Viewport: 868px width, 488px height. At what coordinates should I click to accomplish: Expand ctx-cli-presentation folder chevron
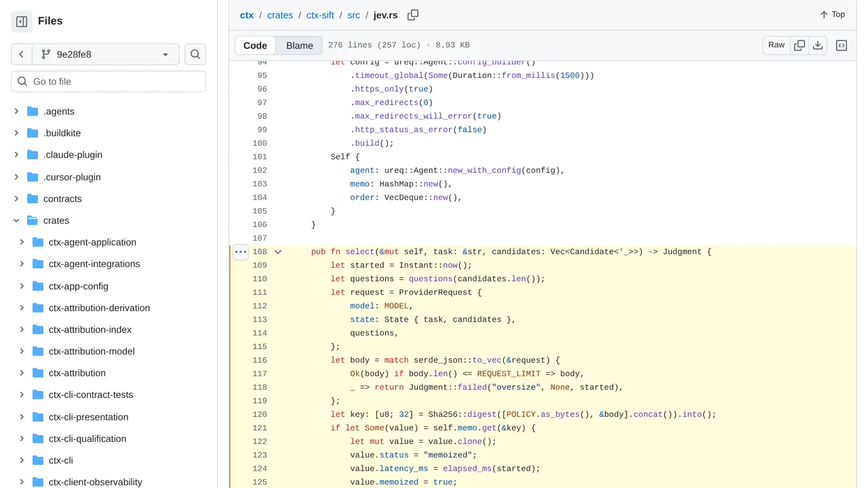tap(22, 417)
